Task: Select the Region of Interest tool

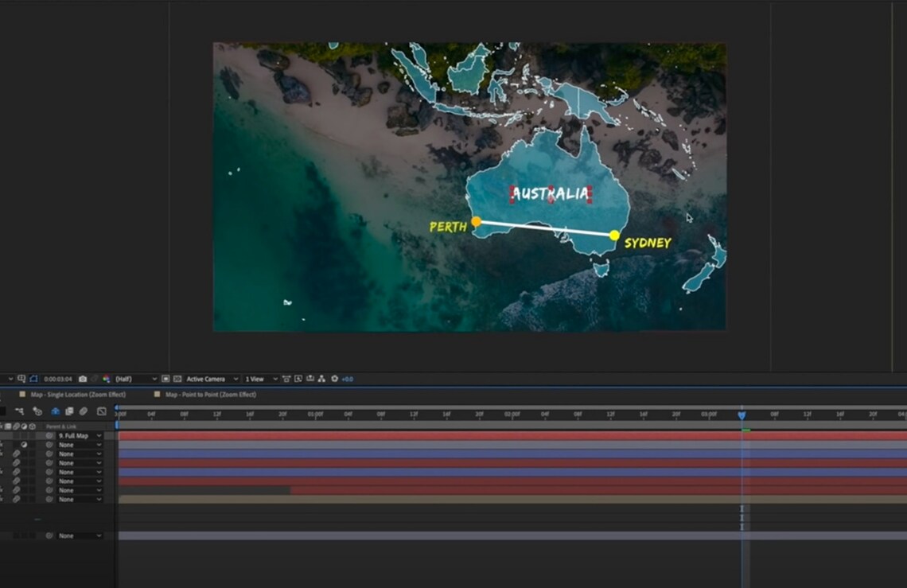Action: 166,380
